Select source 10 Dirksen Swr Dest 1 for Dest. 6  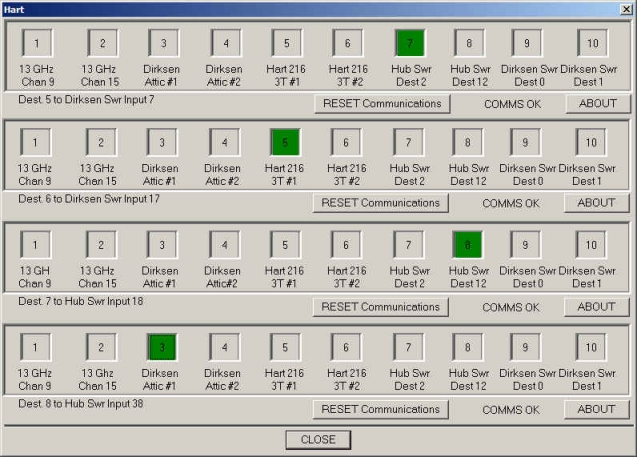tap(591, 142)
